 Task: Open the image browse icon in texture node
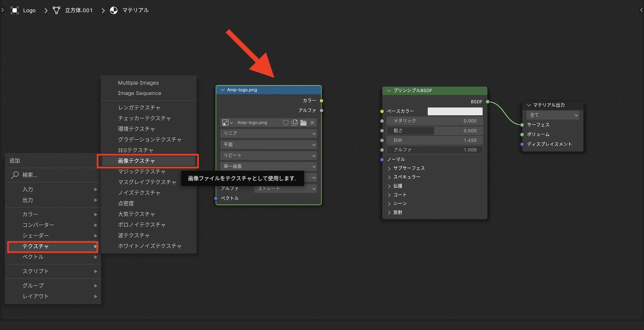pyautogui.click(x=227, y=123)
